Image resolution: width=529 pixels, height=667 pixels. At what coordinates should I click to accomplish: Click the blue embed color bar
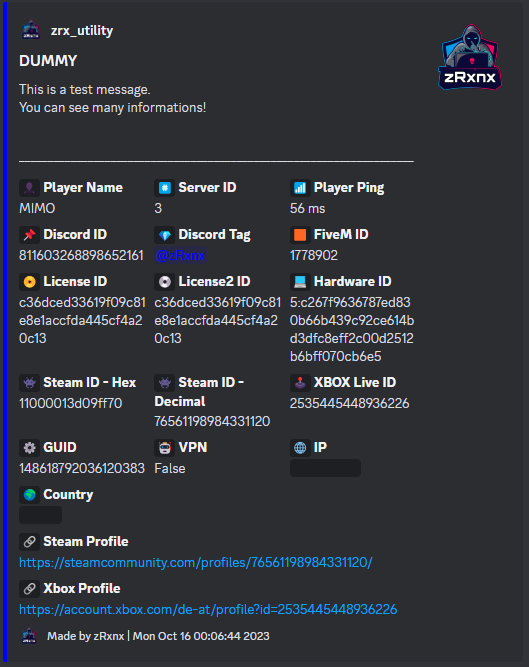tap(5, 334)
